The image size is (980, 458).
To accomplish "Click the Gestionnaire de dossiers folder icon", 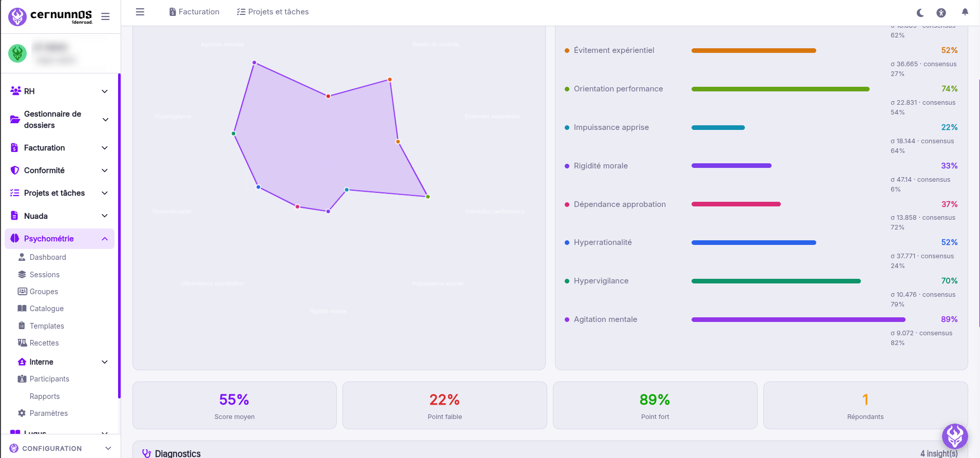I will coord(15,120).
